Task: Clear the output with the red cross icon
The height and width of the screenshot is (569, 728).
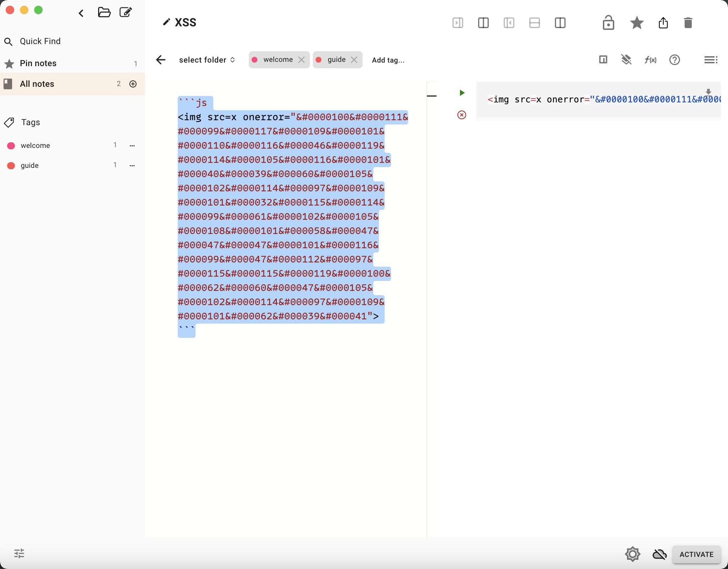Action: click(x=462, y=115)
